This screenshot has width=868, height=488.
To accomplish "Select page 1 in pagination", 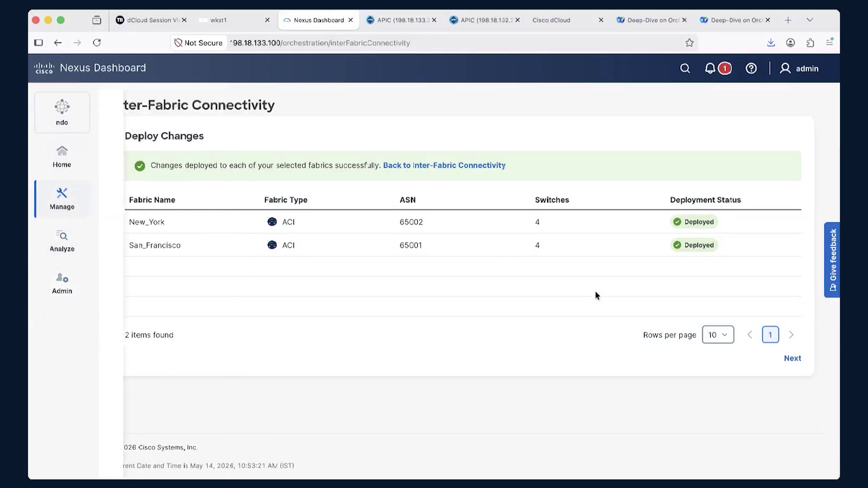I will (x=770, y=335).
